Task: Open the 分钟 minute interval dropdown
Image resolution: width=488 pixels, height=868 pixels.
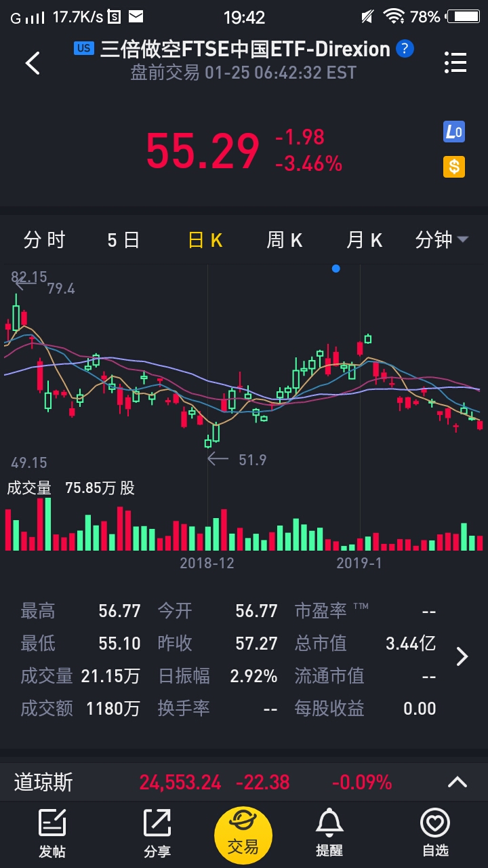Action: tap(442, 240)
